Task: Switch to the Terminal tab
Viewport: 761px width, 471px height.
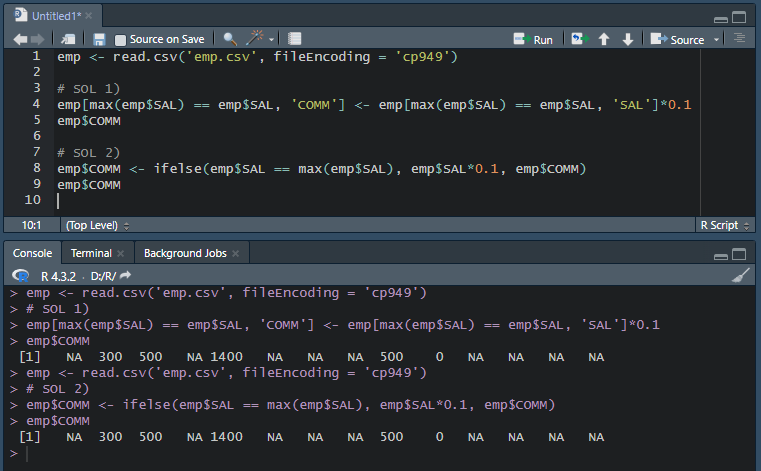Action: click(x=91, y=253)
